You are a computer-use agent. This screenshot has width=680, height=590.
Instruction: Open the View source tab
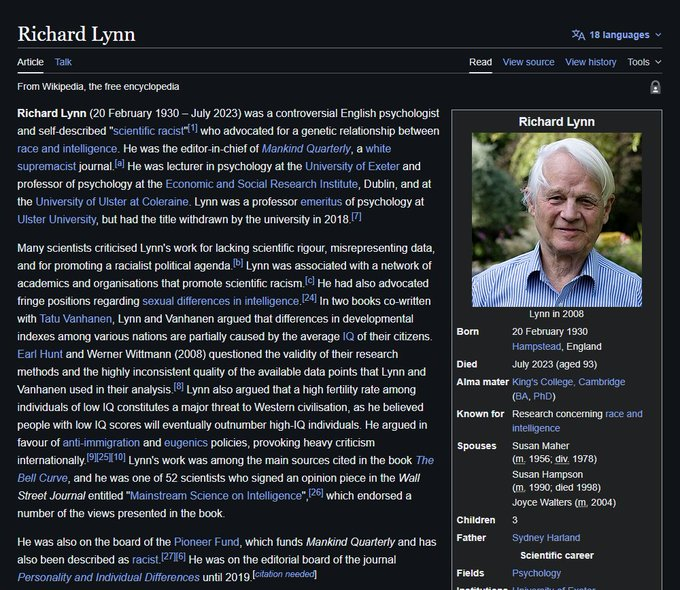(x=529, y=62)
